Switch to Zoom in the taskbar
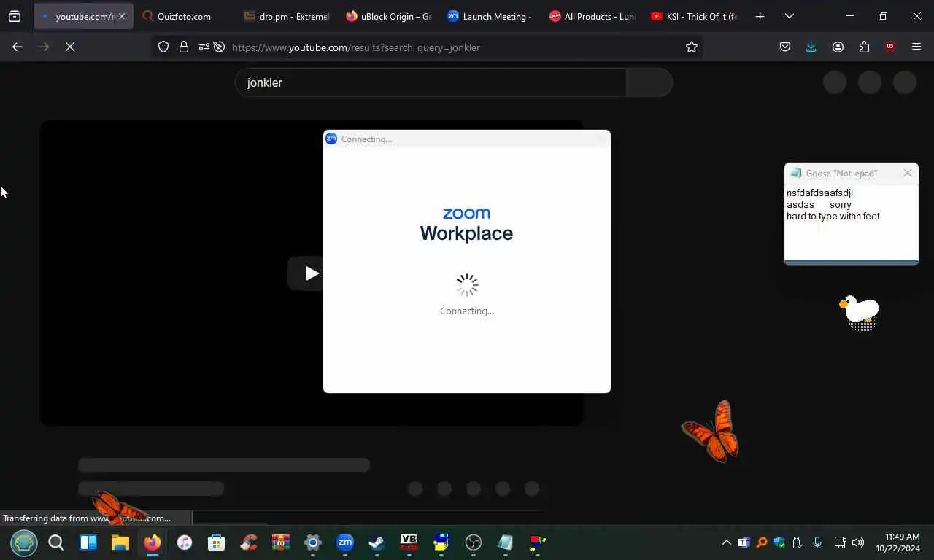Viewport: 934px width, 560px height. click(x=345, y=542)
